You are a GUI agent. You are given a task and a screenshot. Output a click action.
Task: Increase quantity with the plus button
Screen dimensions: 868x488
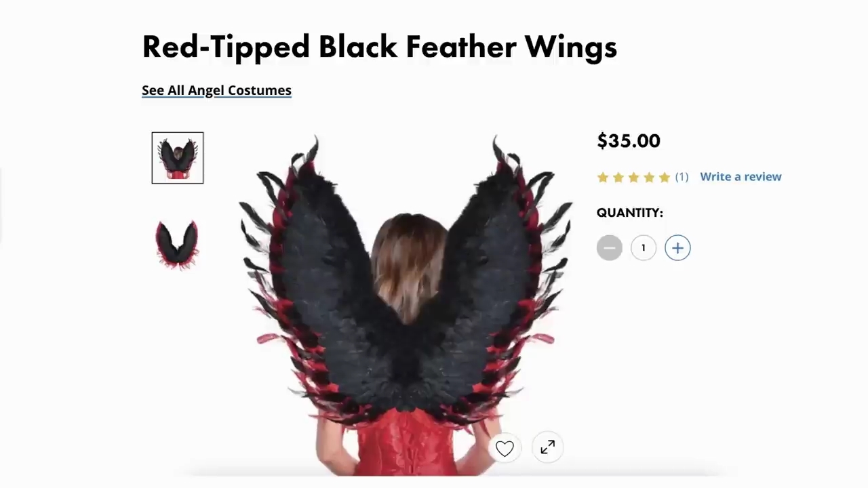[x=677, y=248]
